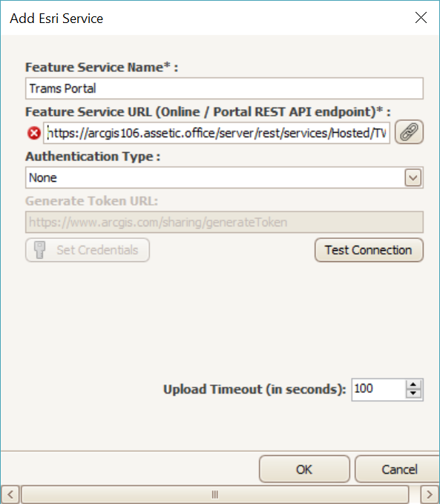Click the Cancel button
The width and height of the screenshot is (440, 504).
tap(397, 469)
